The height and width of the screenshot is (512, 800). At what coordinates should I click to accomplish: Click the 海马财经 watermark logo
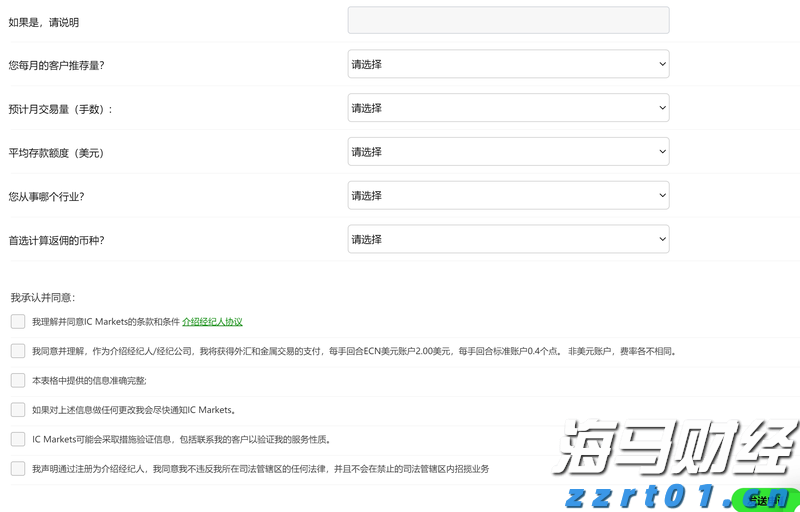678,448
